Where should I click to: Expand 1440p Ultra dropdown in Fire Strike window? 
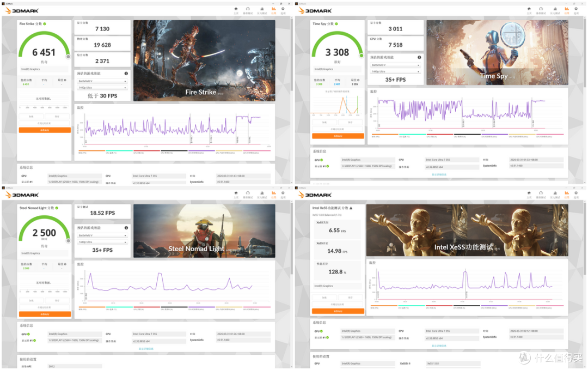[102, 88]
